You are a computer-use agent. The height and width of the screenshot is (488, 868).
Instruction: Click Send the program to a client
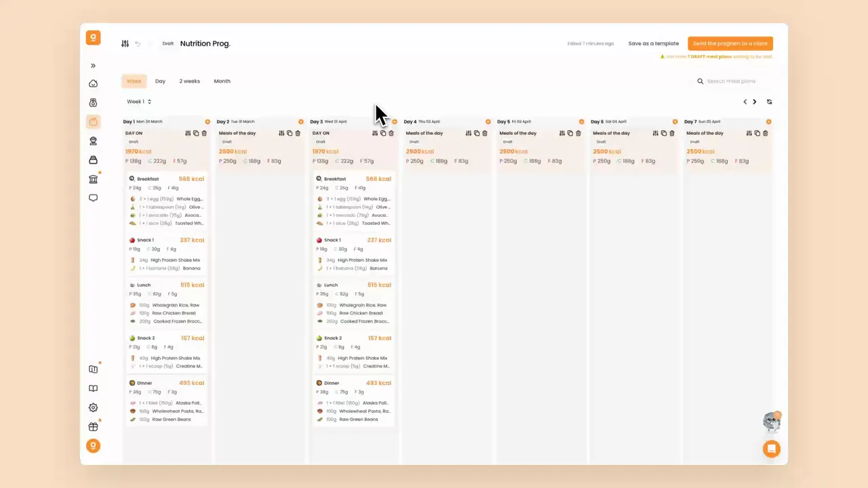(730, 43)
